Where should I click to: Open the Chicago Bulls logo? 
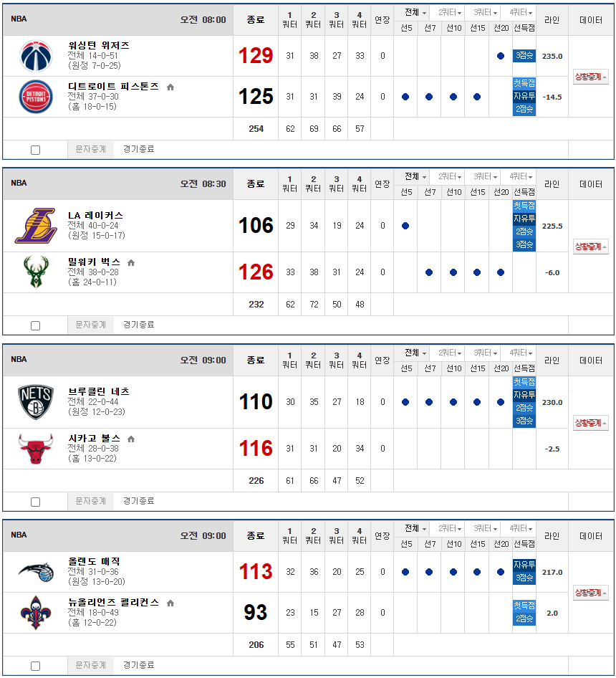[x=36, y=449]
